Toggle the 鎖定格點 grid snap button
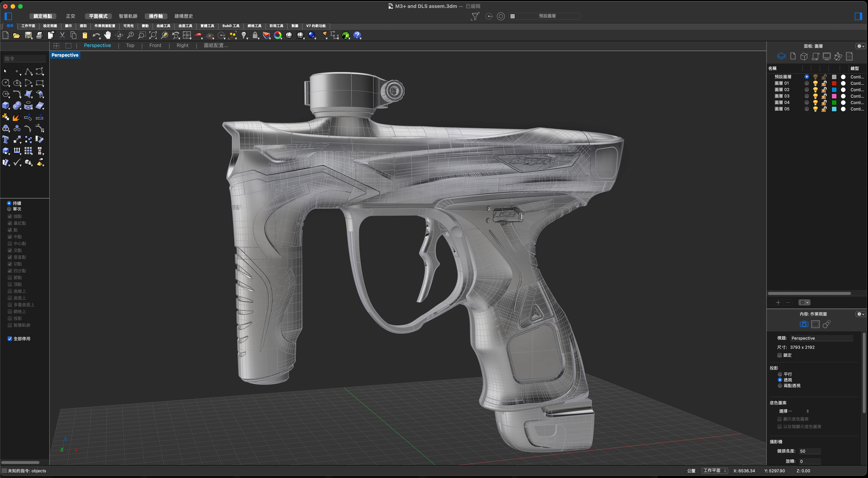This screenshot has width=868, height=478. click(x=43, y=16)
